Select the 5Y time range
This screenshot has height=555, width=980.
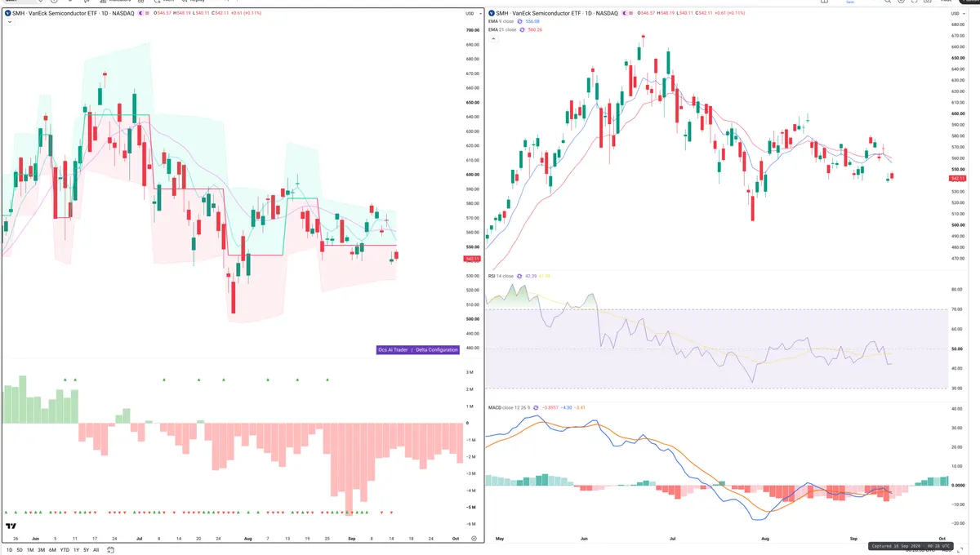click(86, 550)
